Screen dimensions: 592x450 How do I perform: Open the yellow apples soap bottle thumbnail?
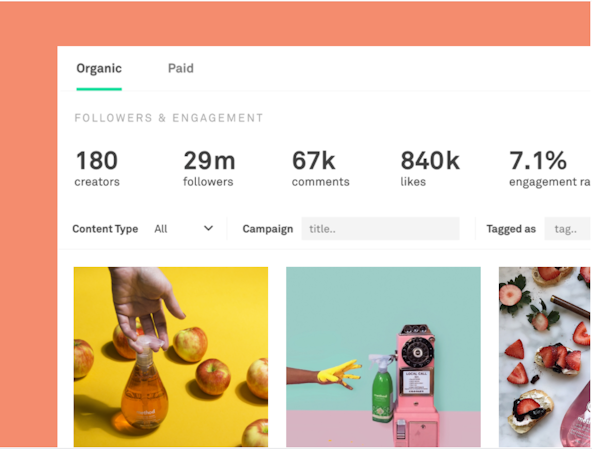click(x=171, y=357)
